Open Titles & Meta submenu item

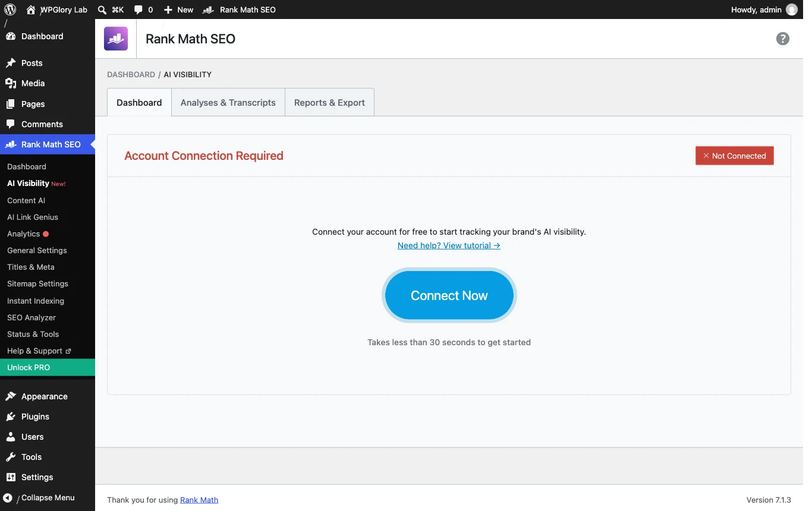48,267
